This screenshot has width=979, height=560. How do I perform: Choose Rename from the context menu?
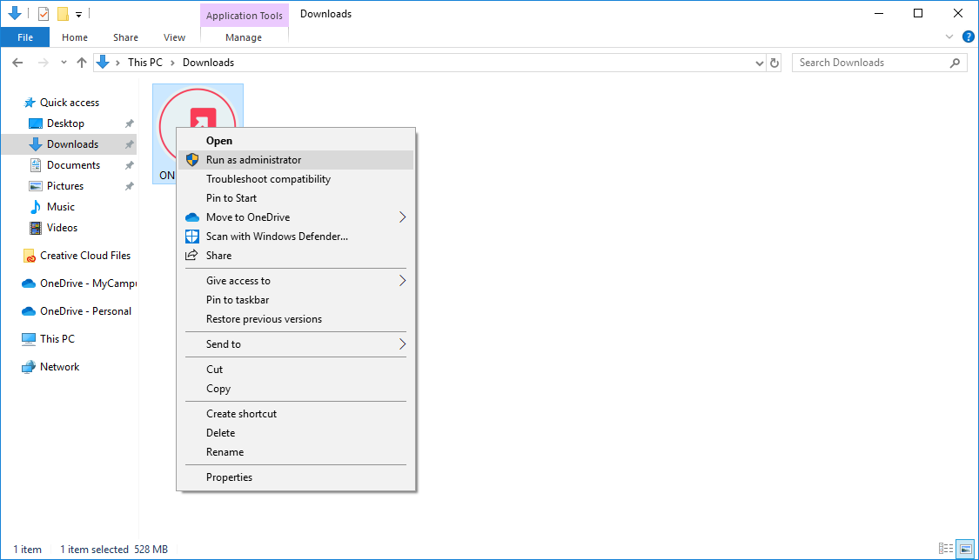coord(296,452)
